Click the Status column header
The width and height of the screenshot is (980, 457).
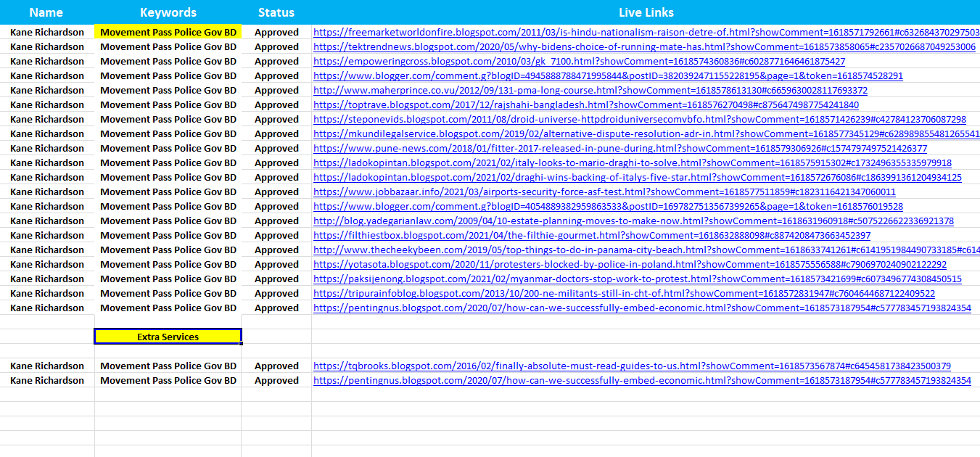click(x=276, y=12)
